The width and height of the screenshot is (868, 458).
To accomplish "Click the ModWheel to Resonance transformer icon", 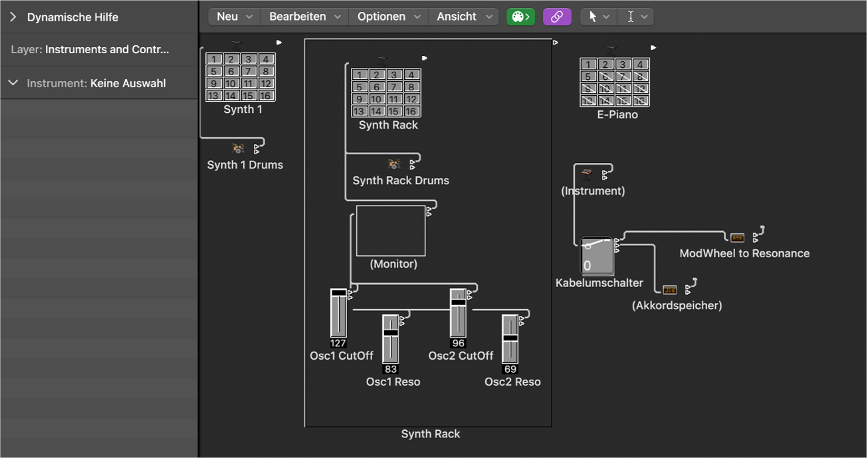I will point(737,237).
